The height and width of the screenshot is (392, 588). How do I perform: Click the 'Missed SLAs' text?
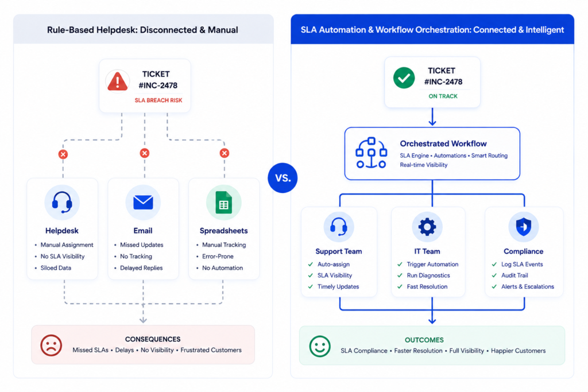point(90,350)
